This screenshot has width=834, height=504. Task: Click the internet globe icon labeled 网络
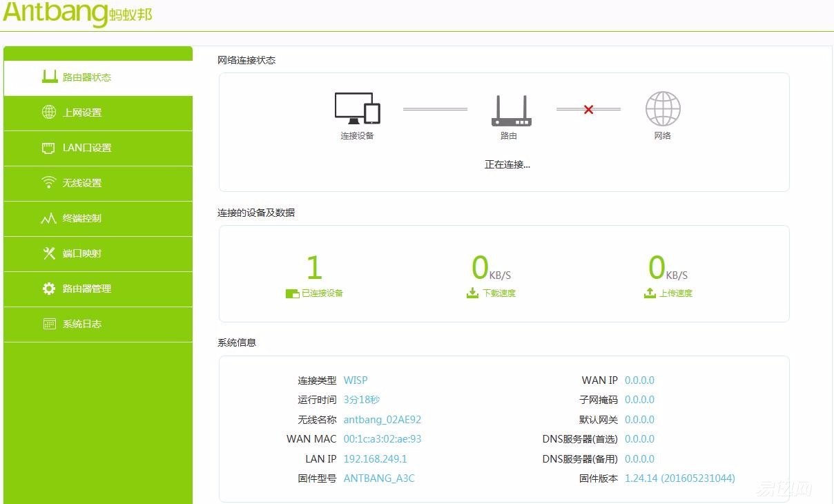pos(663,109)
